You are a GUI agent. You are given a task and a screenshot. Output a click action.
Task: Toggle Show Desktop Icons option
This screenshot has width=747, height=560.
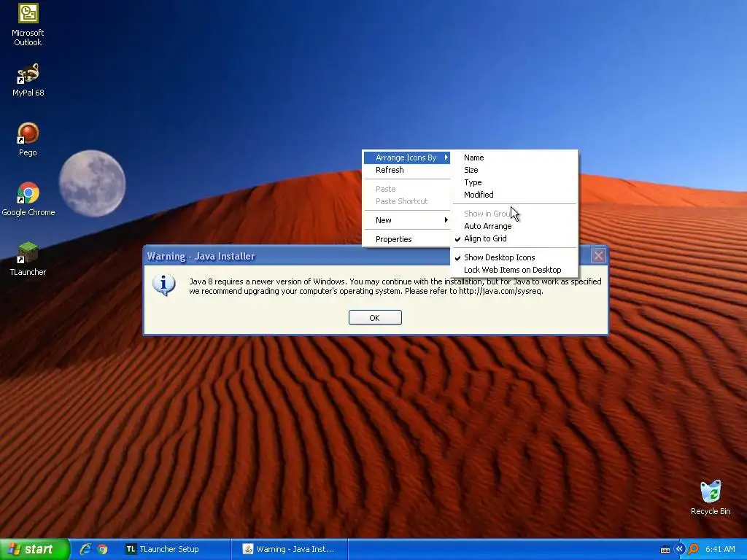point(514,257)
